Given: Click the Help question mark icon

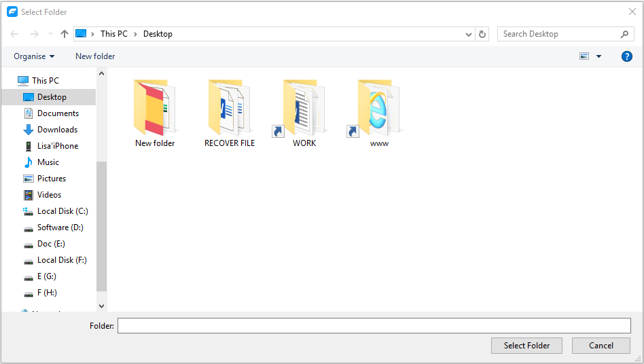Looking at the screenshot, I should 627,56.
